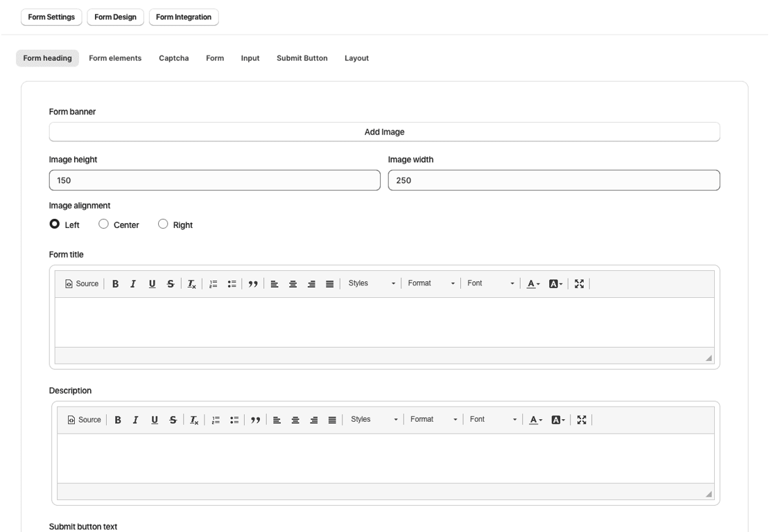Screen dimensions: 773x532
Task: Remove formatting in Form title editor
Action: click(191, 284)
